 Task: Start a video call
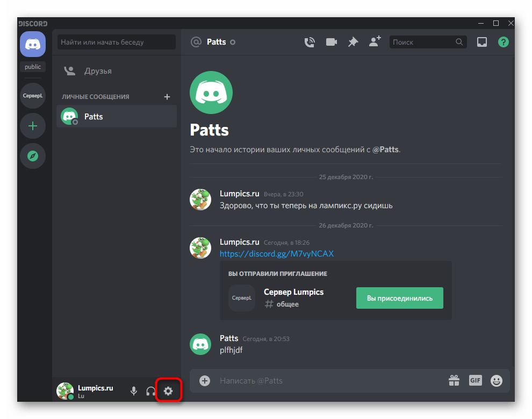331,42
